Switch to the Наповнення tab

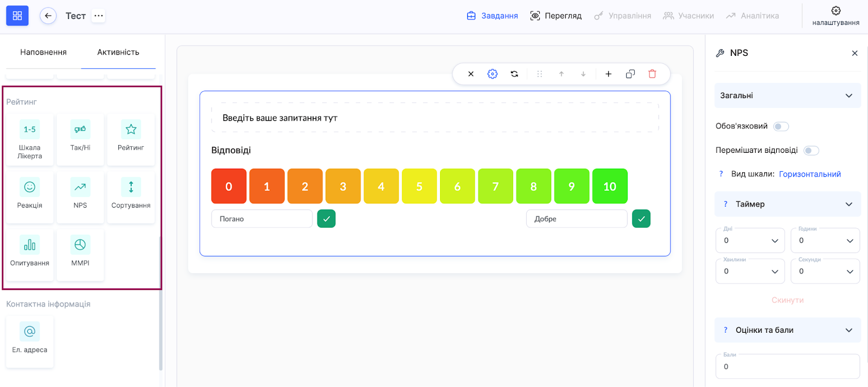click(43, 52)
